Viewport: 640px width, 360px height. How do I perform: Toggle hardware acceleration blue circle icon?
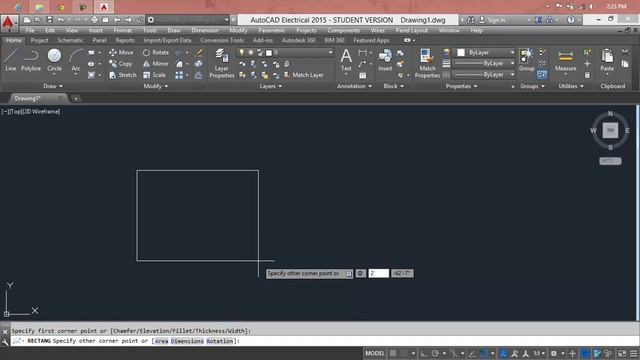pyautogui.click(x=586, y=353)
